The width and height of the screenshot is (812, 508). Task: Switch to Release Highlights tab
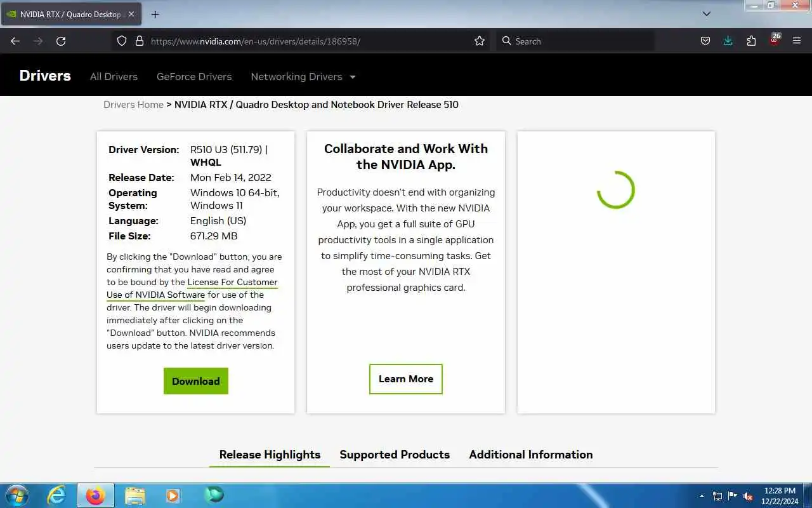click(270, 455)
